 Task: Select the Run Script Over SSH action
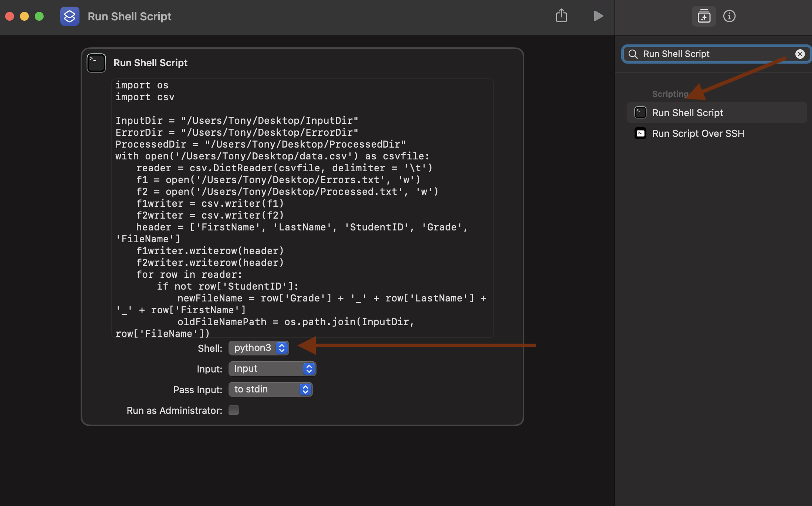click(x=698, y=134)
